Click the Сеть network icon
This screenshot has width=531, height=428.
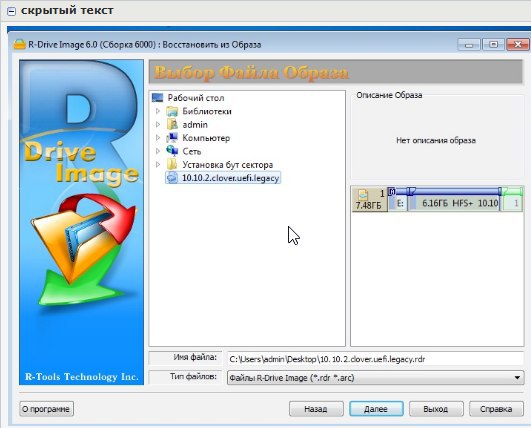click(172, 151)
